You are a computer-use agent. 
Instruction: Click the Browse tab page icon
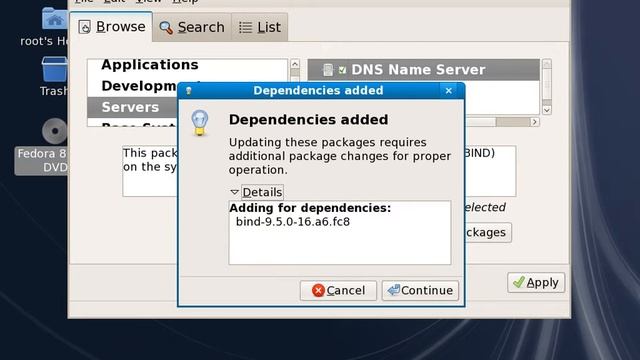point(84,27)
